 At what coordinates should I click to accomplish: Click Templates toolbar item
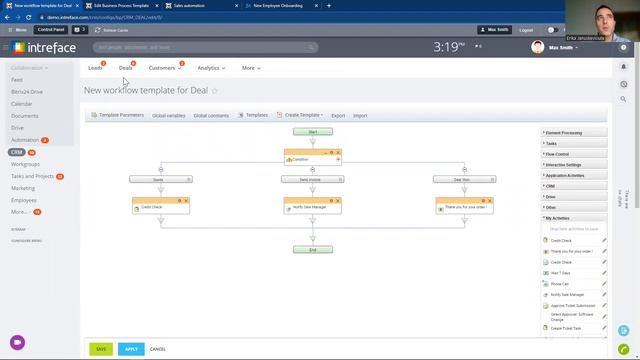coord(253,115)
